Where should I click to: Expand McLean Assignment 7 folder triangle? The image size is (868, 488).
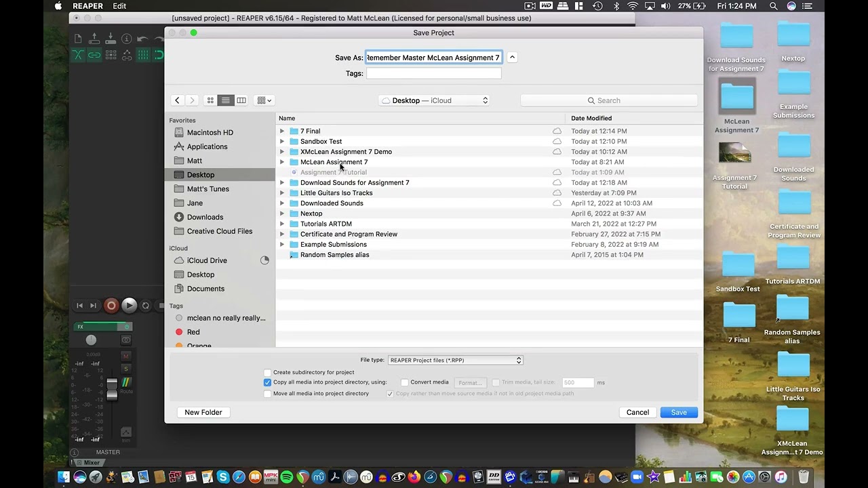tap(282, 162)
